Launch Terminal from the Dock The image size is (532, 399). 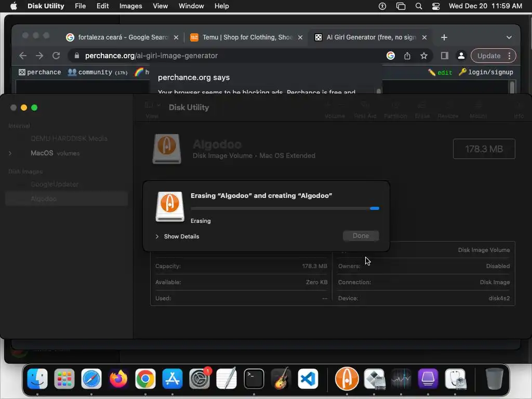pyautogui.click(x=254, y=379)
